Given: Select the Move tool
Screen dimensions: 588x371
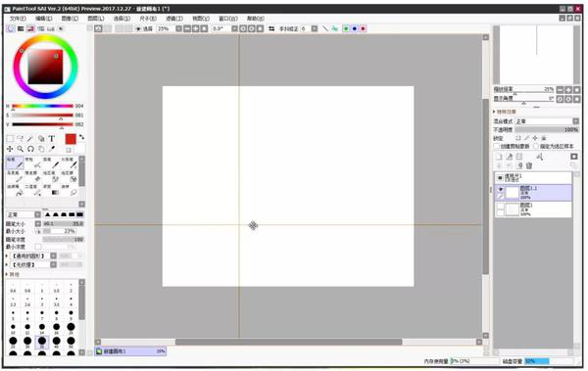Looking at the screenshot, I should point(10,149).
